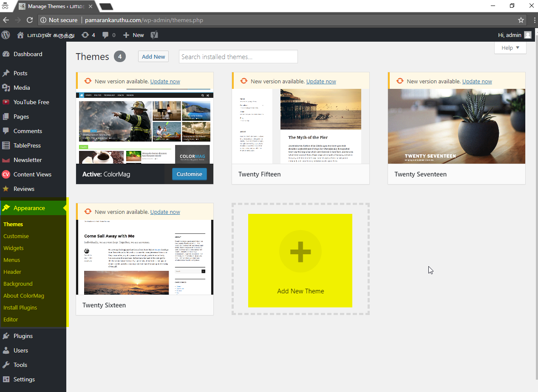
Task: Click the WordPress logo in admin bar
Action: click(6, 35)
